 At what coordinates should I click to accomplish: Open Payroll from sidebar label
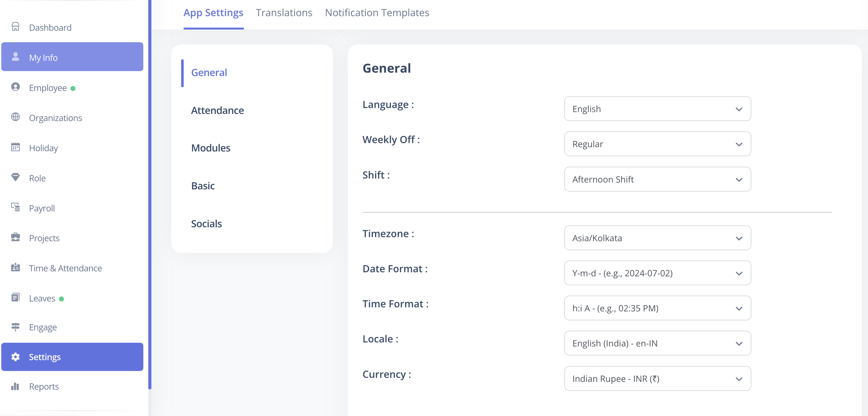42,208
